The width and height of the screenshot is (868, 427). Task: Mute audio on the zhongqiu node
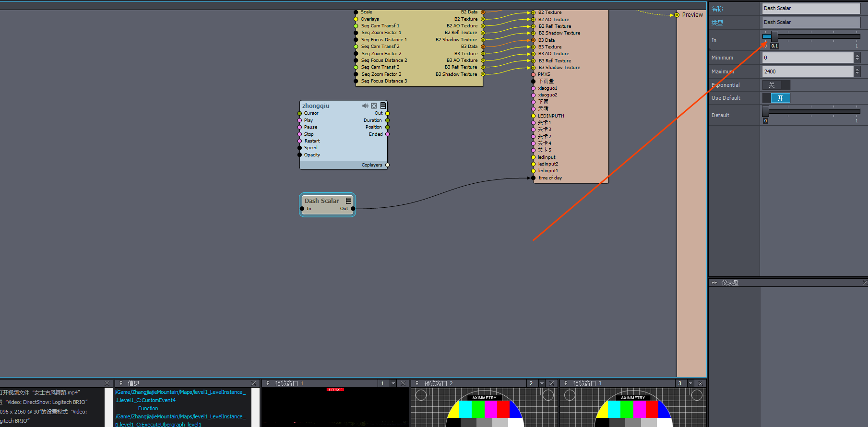[x=365, y=106]
